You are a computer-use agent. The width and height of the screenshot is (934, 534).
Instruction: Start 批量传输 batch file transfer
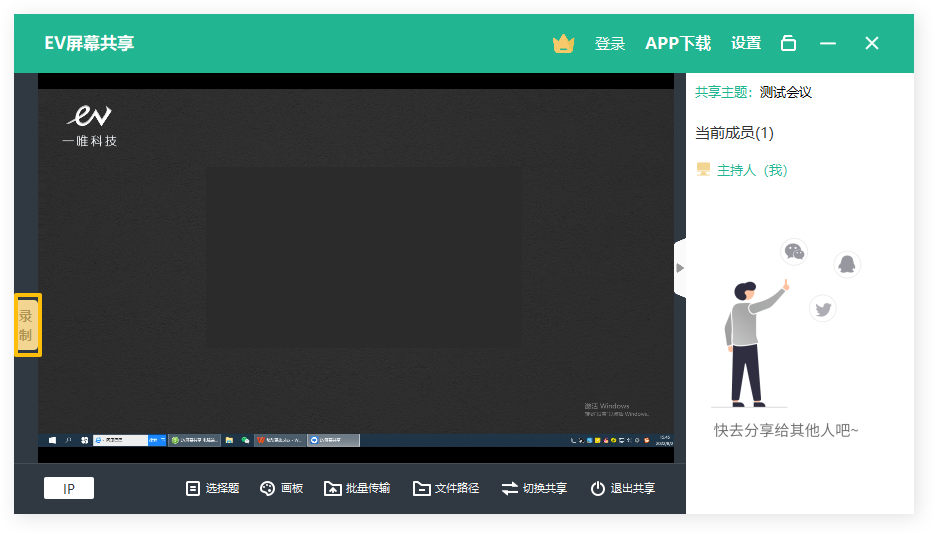357,488
